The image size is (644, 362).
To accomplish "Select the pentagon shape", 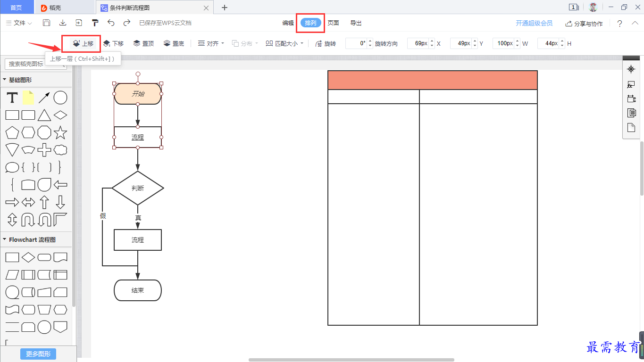I will pos(12,132).
